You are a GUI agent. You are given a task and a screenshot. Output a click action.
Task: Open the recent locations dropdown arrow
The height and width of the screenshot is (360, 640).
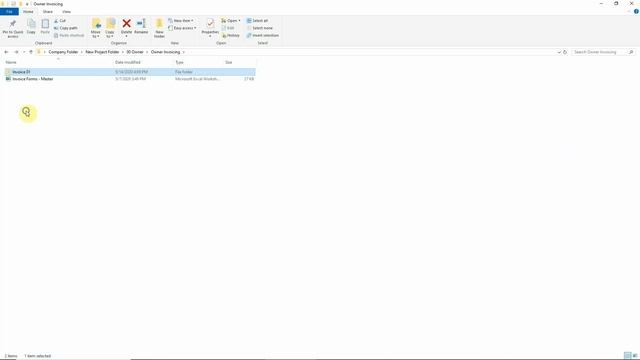[24, 52]
